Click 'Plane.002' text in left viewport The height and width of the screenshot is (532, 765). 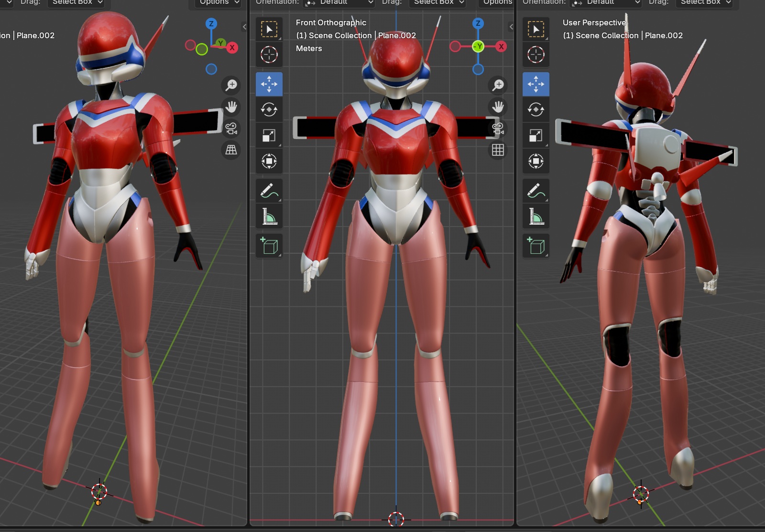click(x=35, y=35)
